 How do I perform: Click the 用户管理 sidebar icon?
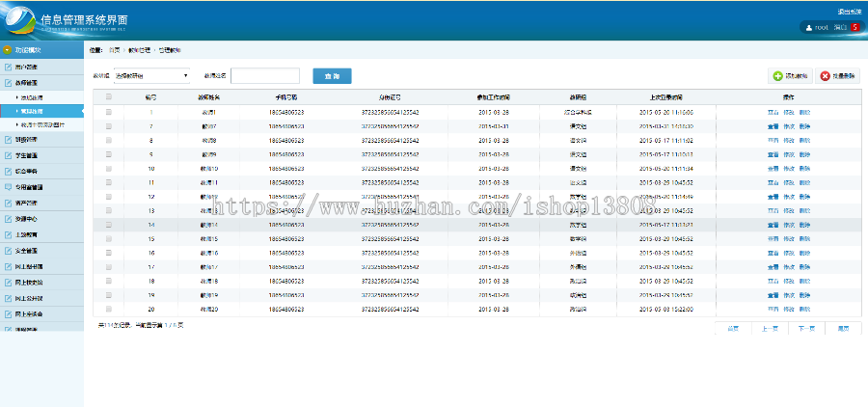pyautogui.click(x=9, y=67)
